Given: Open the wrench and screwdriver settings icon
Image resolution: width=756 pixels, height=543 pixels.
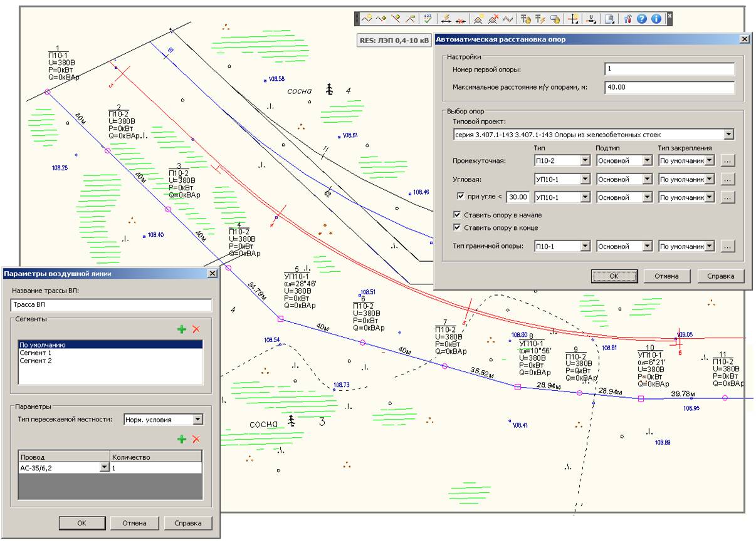Looking at the screenshot, I should pyautogui.click(x=627, y=19).
